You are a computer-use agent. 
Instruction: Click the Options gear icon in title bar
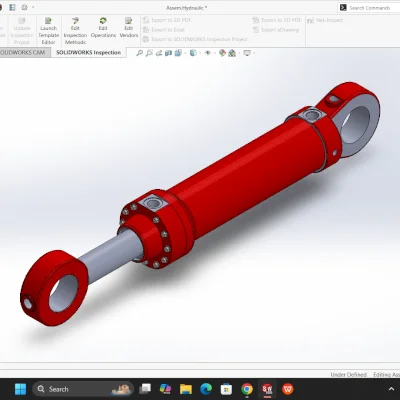tap(24, 7)
